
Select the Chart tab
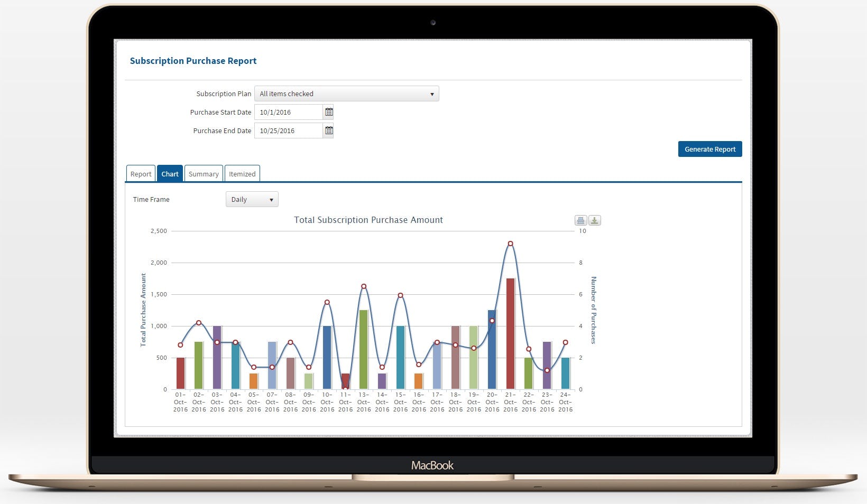pos(170,173)
